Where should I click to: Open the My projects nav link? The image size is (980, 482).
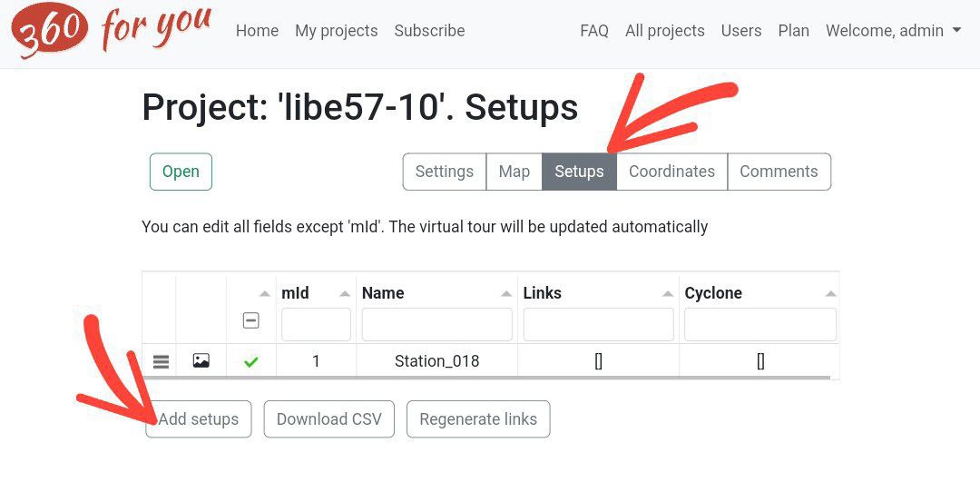tap(336, 31)
